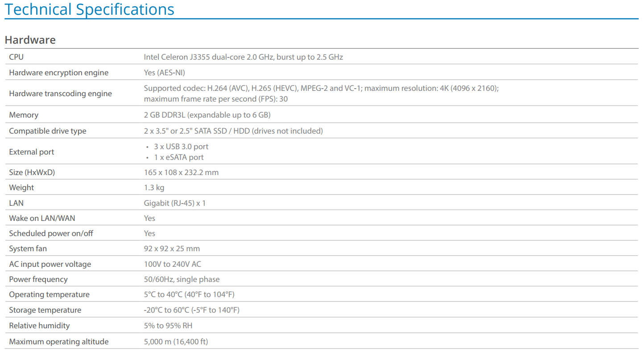Viewport: 644px width, 355px height.
Task: Select "maximum frame rate per second (FPS): 30" line
Action: (216, 99)
